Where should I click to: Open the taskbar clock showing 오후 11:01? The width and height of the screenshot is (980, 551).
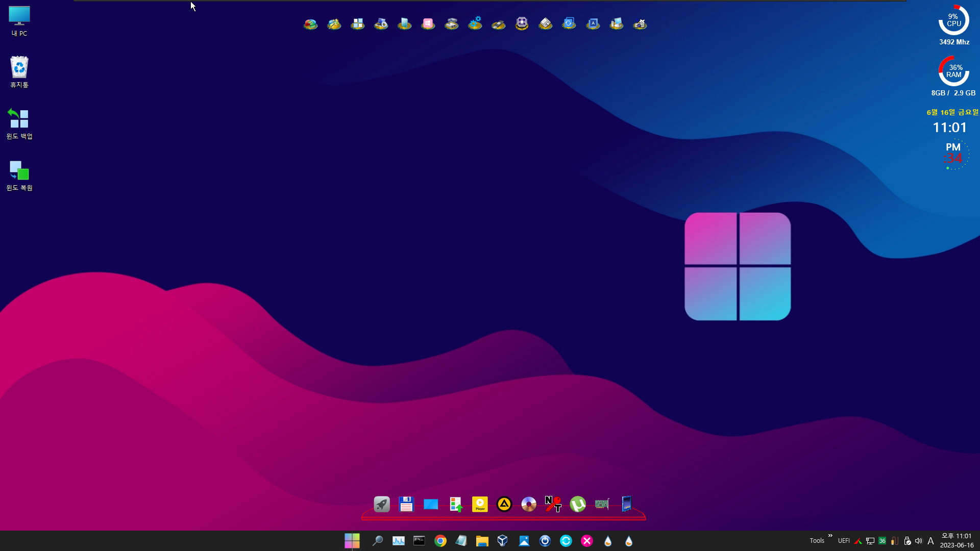pos(957,541)
